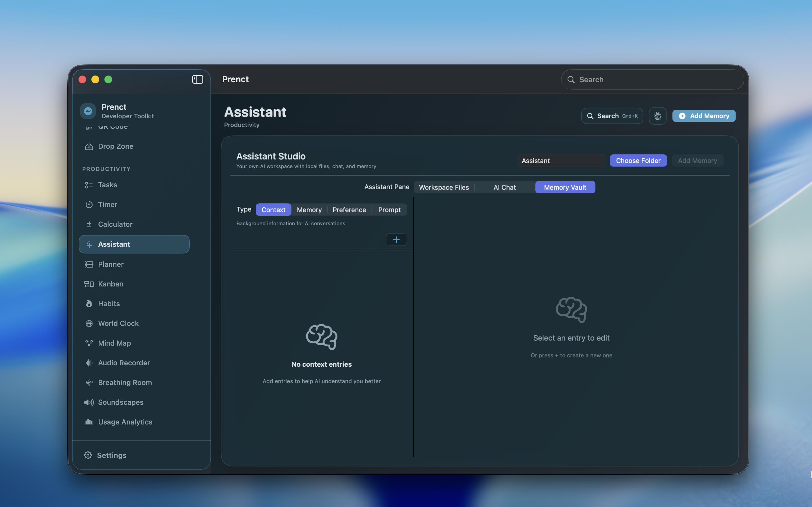The height and width of the screenshot is (507, 812).
Task: Open the Workspace Files tab
Action: pos(443,187)
